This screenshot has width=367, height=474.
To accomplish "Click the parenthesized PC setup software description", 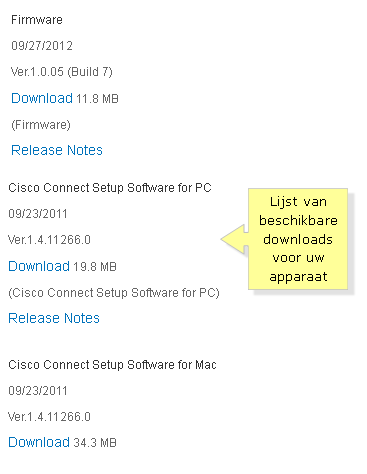I will pyautogui.click(x=114, y=293).
